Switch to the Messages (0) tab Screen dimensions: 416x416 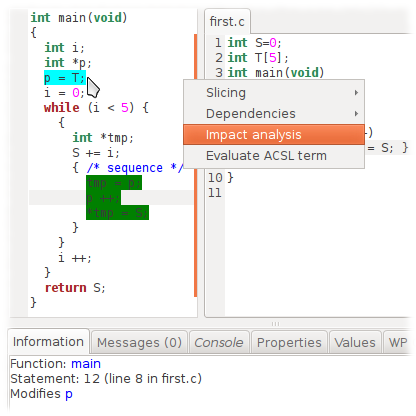click(x=139, y=342)
